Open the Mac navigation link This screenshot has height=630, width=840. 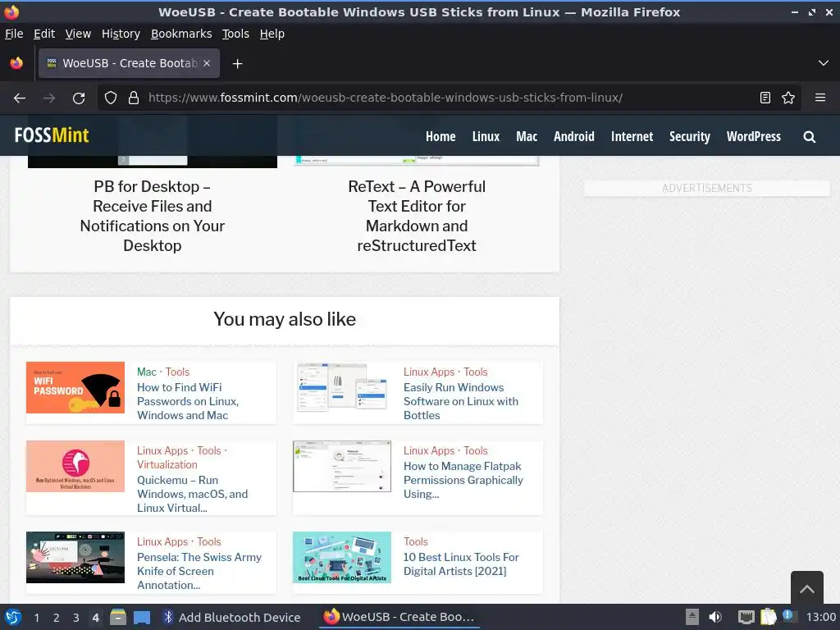(527, 137)
